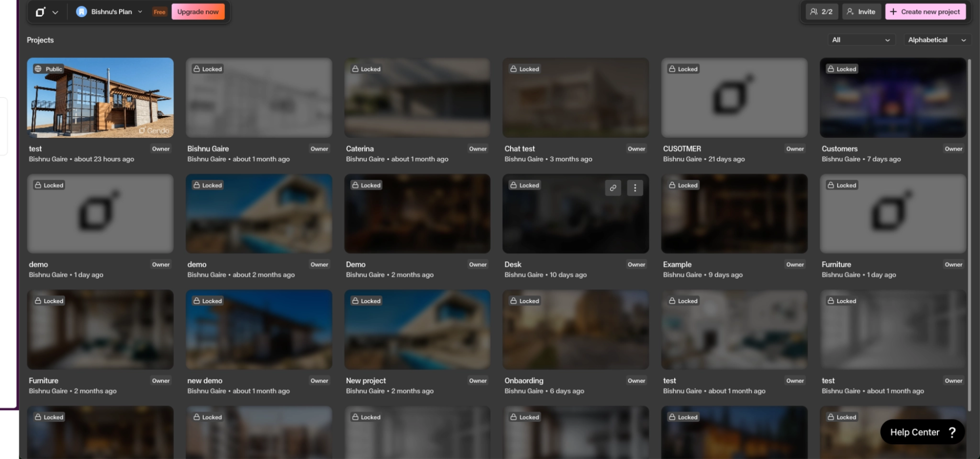The height and width of the screenshot is (459, 980).
Task: Click the Bishnu's Plan avatar icon
Action: click(x=81, y=12)
